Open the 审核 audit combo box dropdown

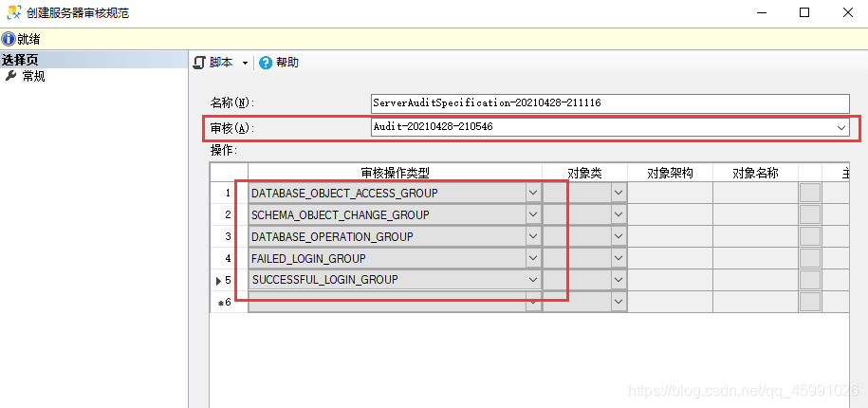click(x=841, y=128)
